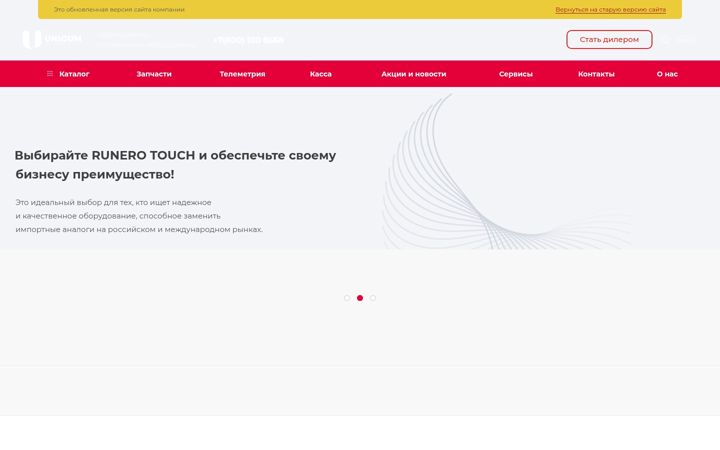The image size is (720, 450).
Task: Click the RUNERO TOUCH banner heading
Action: [x=175, y=165]
